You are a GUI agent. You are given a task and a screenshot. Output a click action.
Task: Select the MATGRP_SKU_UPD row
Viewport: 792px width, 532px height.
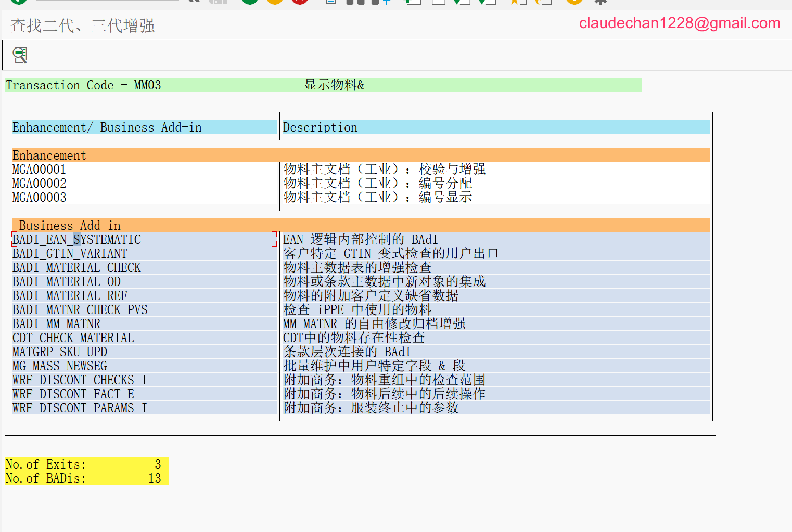point(60,352)
